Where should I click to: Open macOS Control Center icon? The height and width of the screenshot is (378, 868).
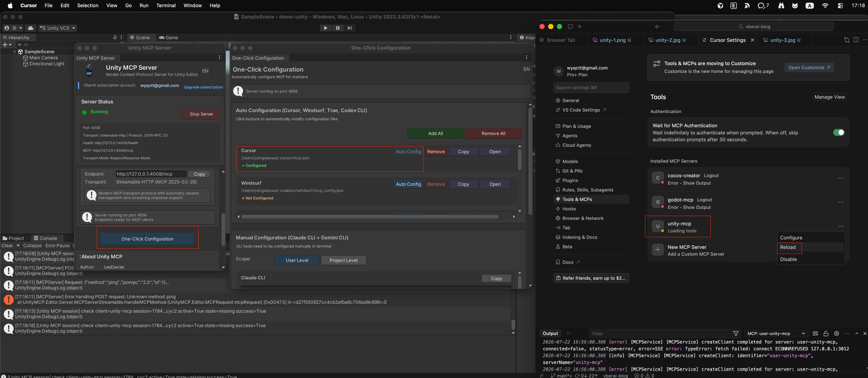(840, 5)
